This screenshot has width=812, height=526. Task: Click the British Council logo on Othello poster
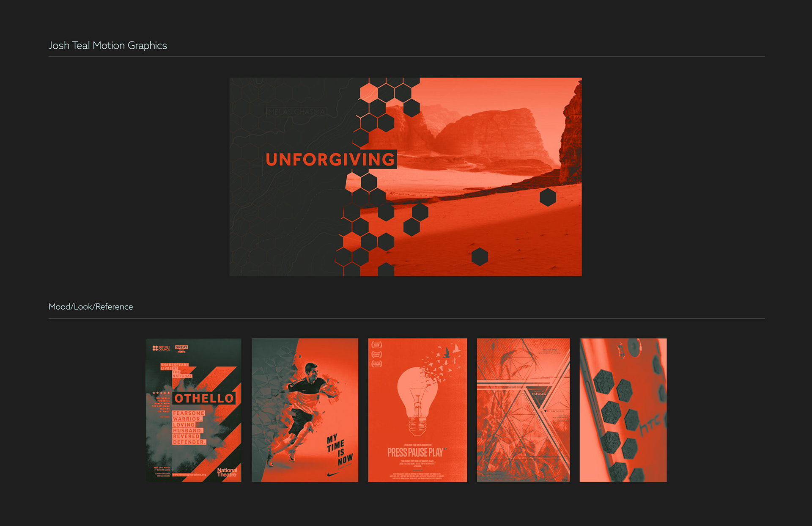pos(161,348)
